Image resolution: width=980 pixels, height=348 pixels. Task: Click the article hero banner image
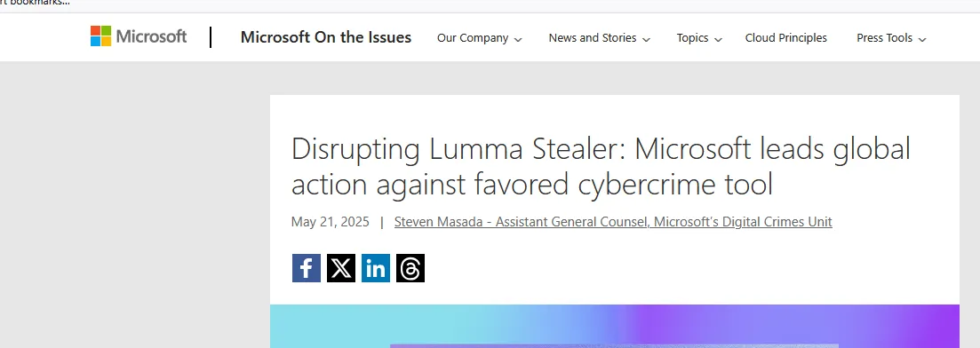pos(614,326)
